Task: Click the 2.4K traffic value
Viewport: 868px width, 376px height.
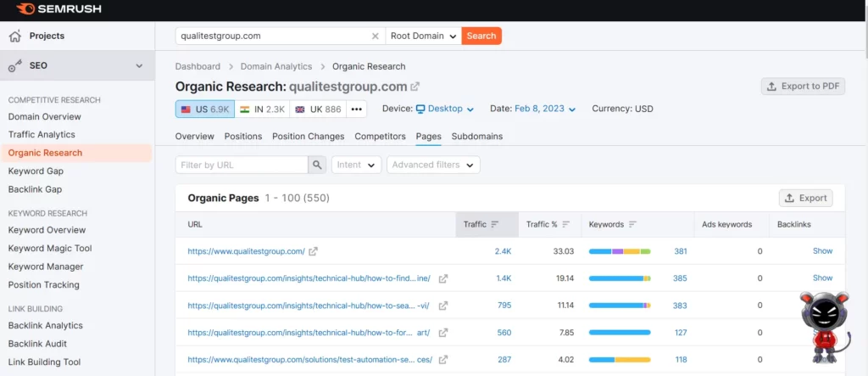Action: click(504, 251)
